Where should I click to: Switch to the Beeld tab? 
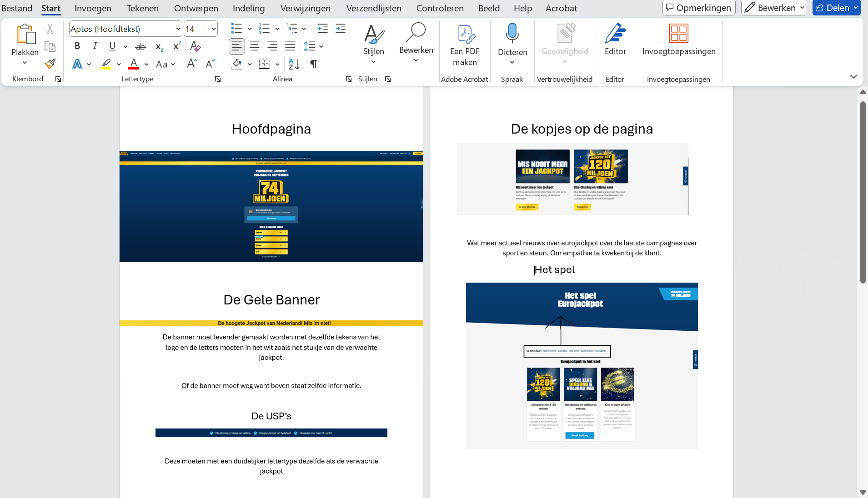pyautogui.click(x=489, y=8)
